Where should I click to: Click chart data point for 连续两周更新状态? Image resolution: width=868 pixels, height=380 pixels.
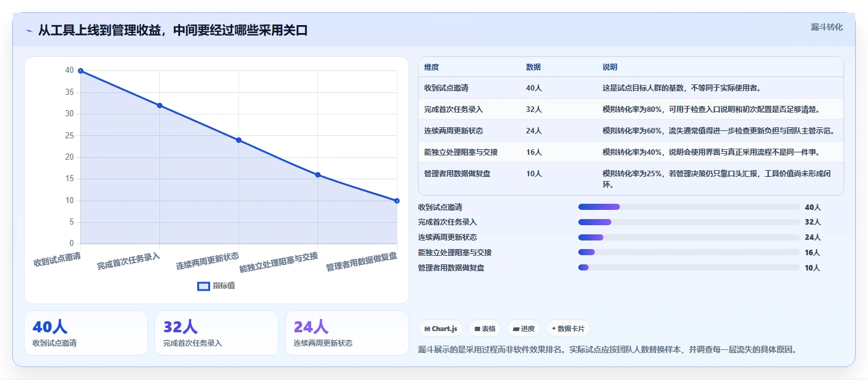tap(238, 140)
